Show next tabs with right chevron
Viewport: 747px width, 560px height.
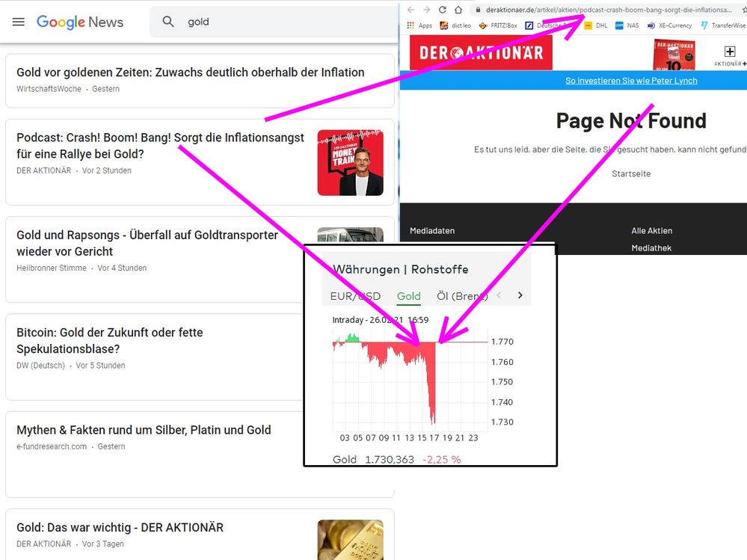click(x=520, y=295)
